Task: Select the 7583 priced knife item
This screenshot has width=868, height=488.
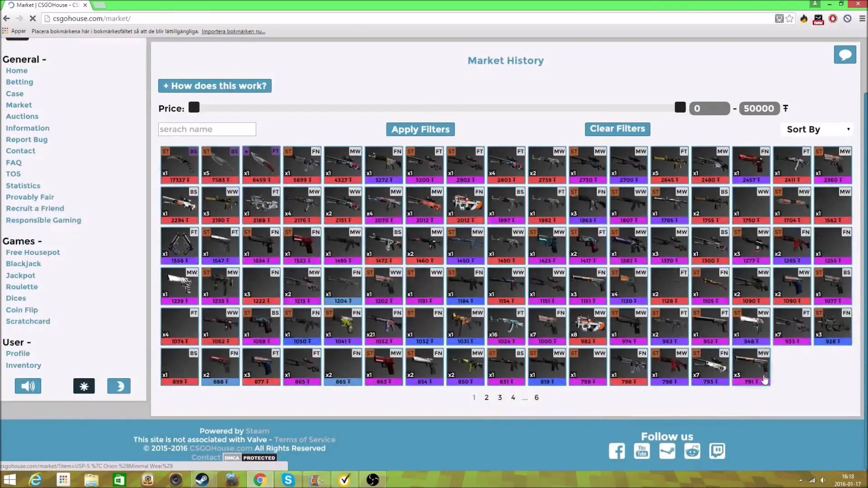Action: (221, 165)
